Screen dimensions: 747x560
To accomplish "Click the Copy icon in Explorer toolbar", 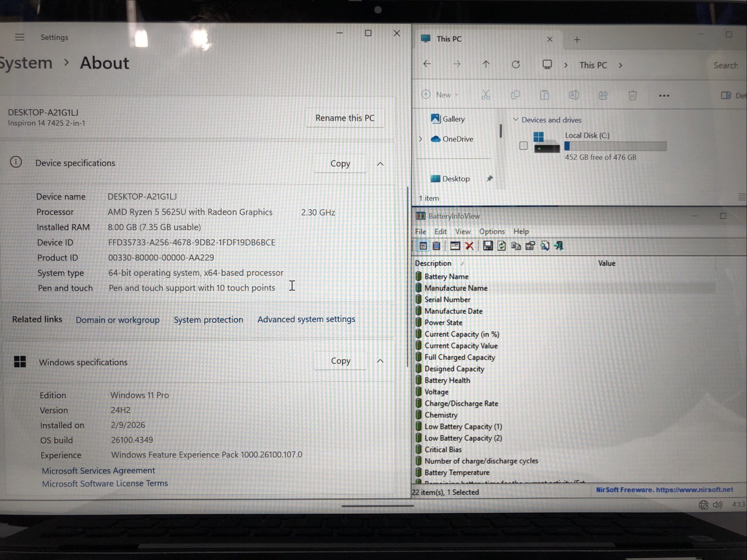I will coord(515,95).
